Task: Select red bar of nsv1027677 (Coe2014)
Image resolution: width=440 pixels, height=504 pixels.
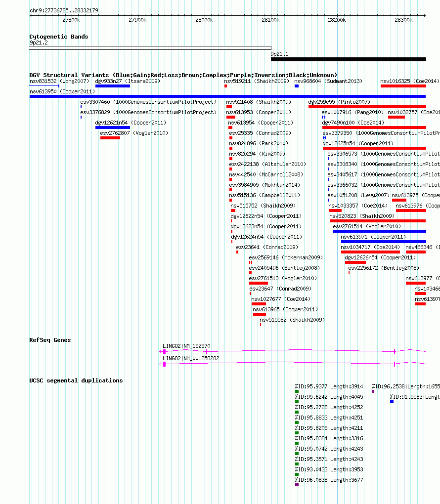Action: click(x=259, y=304)
